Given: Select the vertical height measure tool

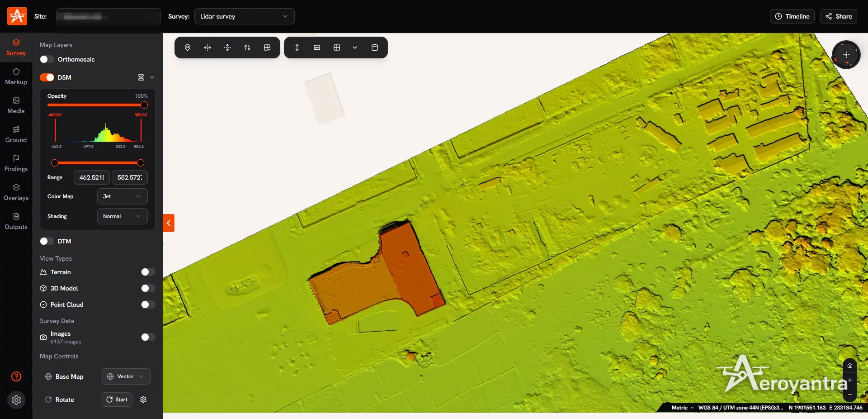Looking at the screenshot, I should pos(297,48).
